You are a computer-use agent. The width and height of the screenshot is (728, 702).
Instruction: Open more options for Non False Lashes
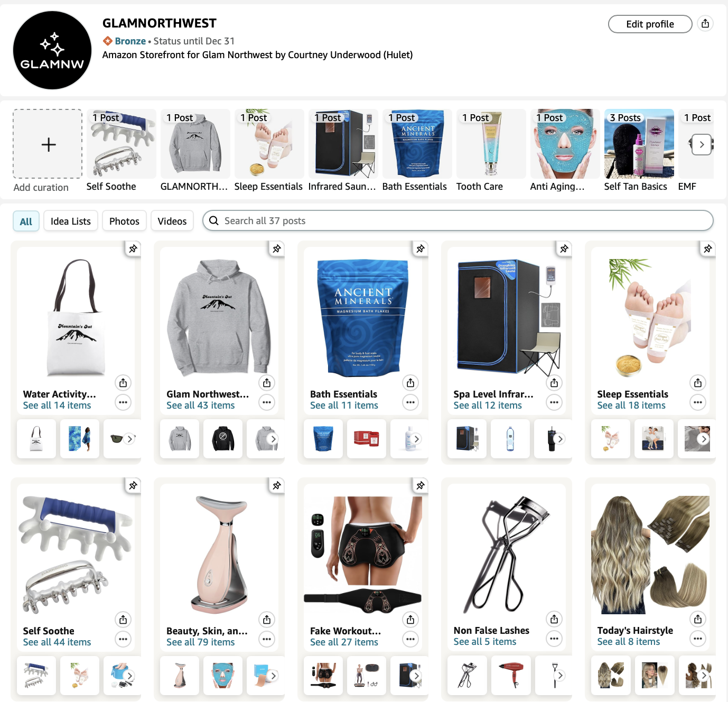tap(554, 639)
